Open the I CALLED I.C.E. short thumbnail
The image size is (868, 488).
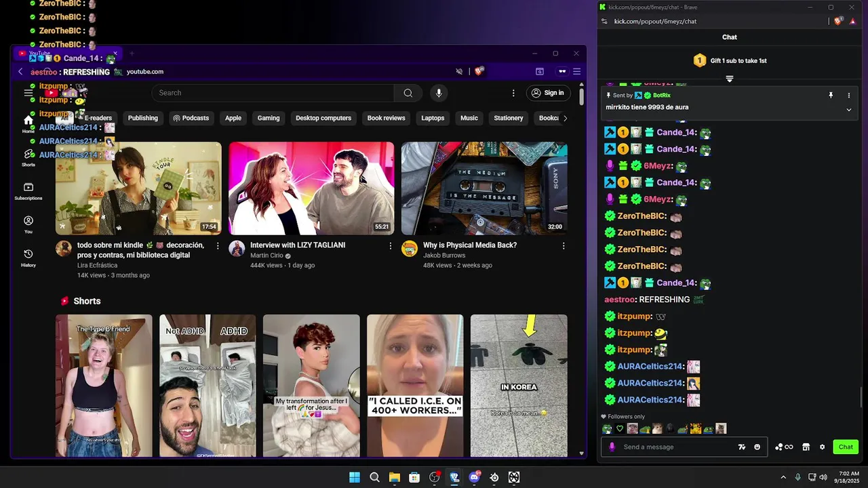point(415,386)
